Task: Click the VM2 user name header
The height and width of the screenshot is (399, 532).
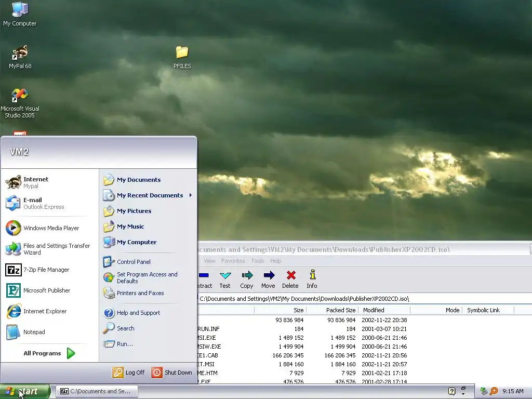Action: (x=19, y=152)
